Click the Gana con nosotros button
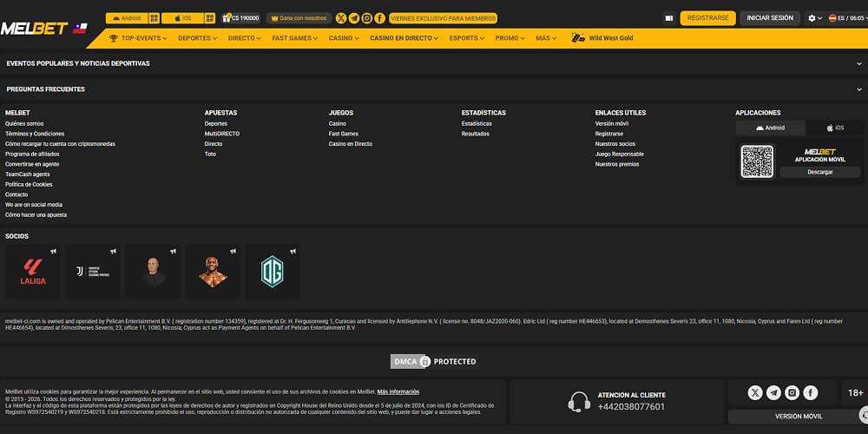This screenshot has width=868, height=434. tap(299, 18)
